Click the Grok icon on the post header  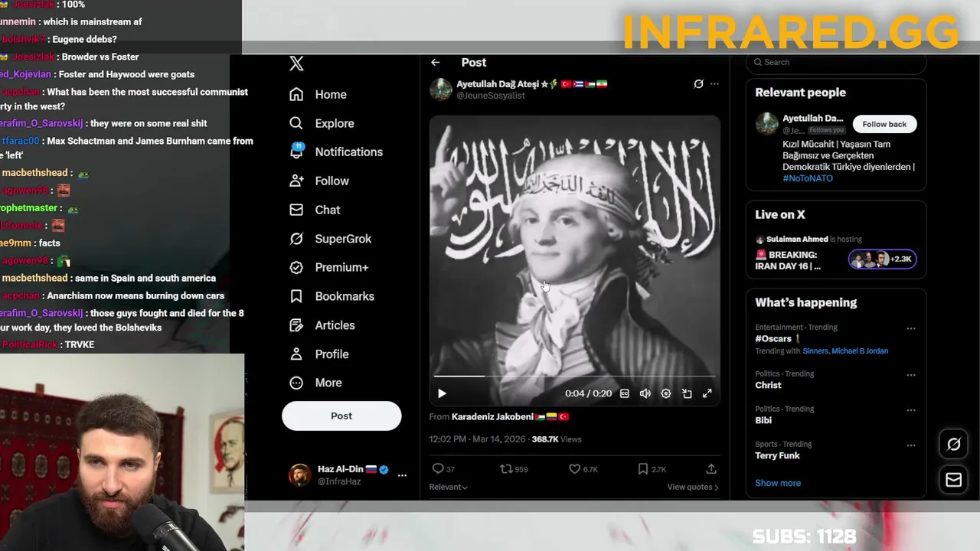point(698,84)
